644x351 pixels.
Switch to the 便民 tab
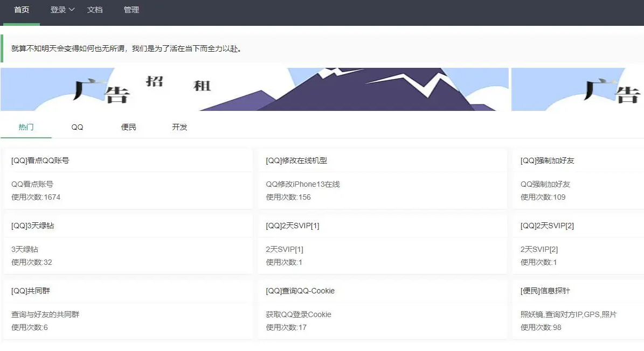click(x=129, y=127)
